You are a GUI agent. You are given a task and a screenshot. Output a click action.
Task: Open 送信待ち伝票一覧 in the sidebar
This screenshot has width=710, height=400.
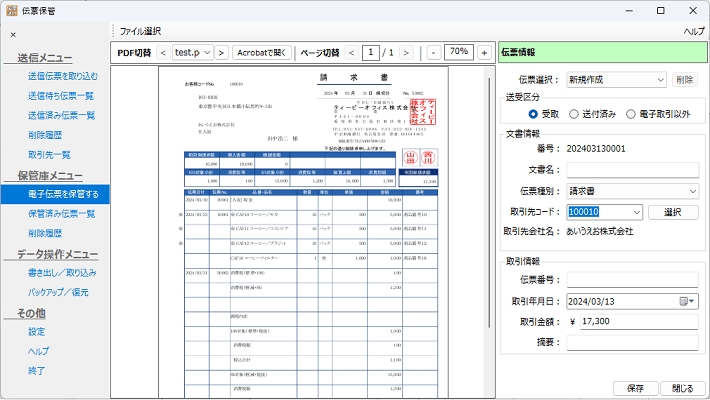(x=61, y=96)
